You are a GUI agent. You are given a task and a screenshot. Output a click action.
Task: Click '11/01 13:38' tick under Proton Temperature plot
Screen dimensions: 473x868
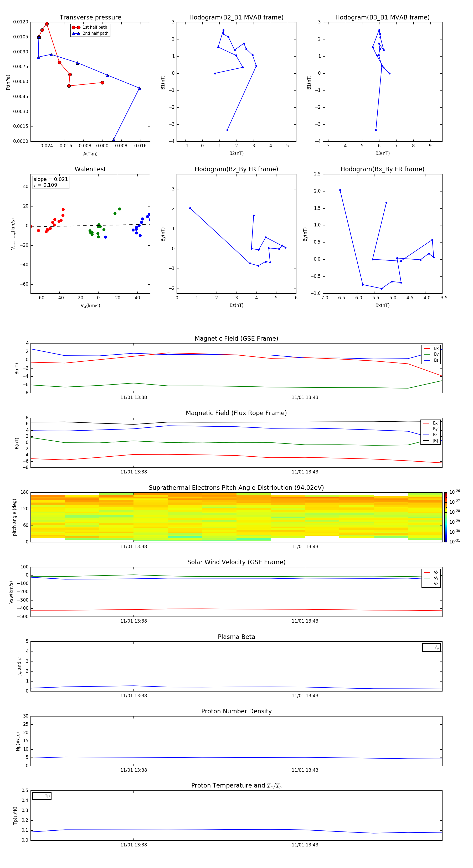134,845
